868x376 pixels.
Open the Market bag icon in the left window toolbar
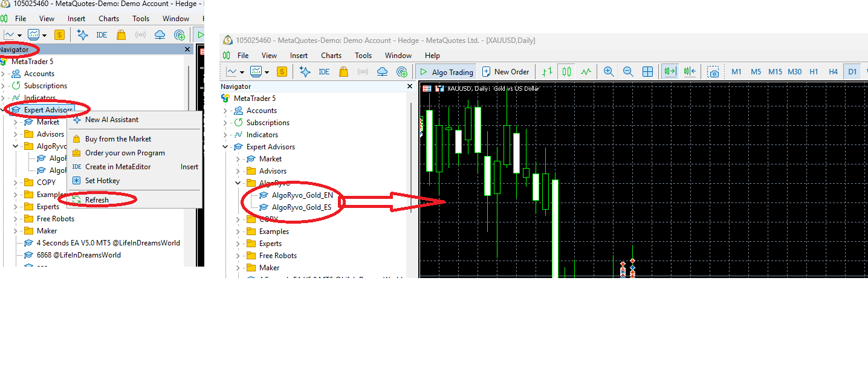tap(121, 34)
